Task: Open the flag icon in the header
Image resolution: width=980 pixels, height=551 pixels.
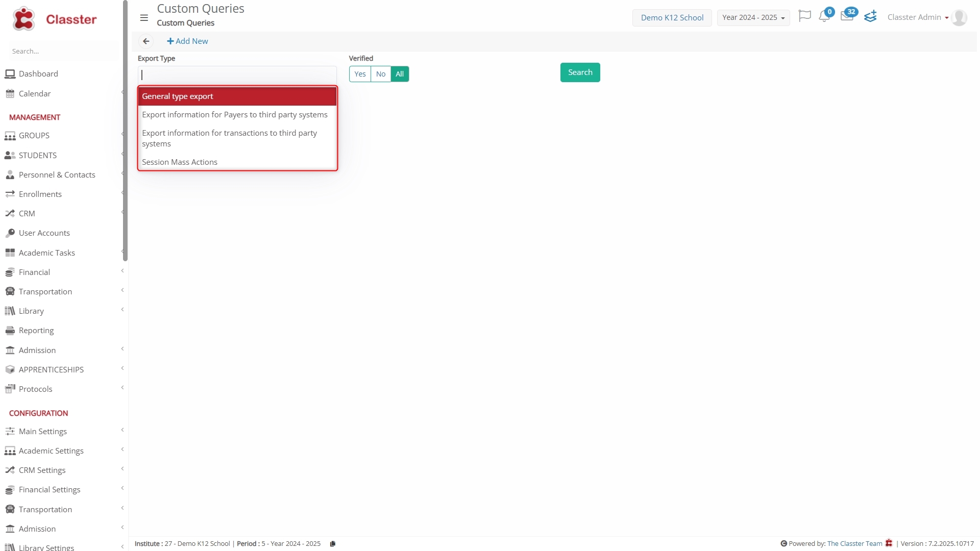Action: (x=804, y=16)
